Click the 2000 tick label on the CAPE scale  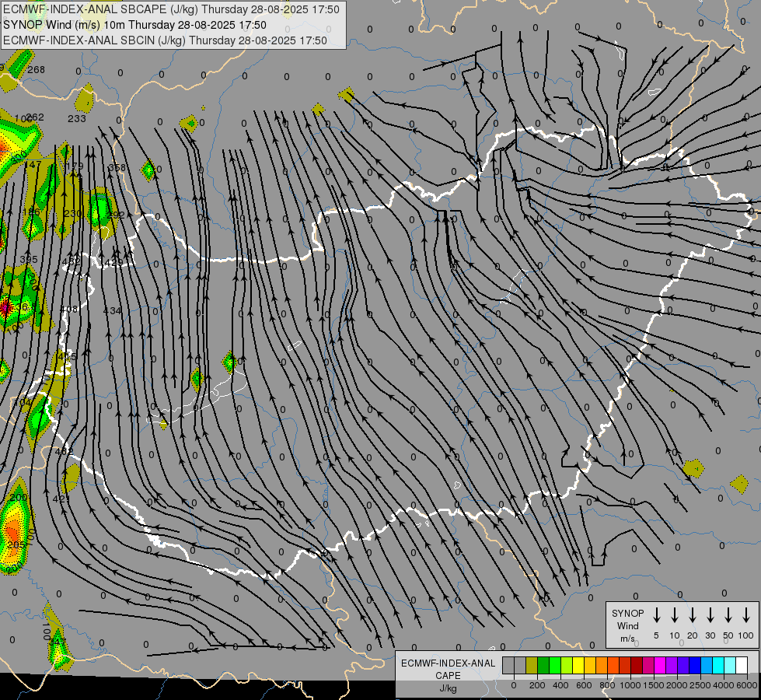click(x=676, y=685)
